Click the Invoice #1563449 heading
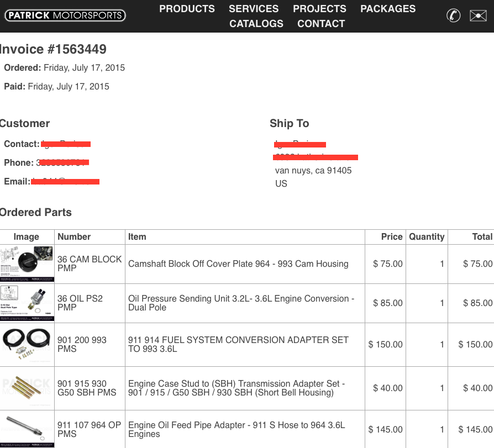The image size is (494, 448). pos(53,49)
